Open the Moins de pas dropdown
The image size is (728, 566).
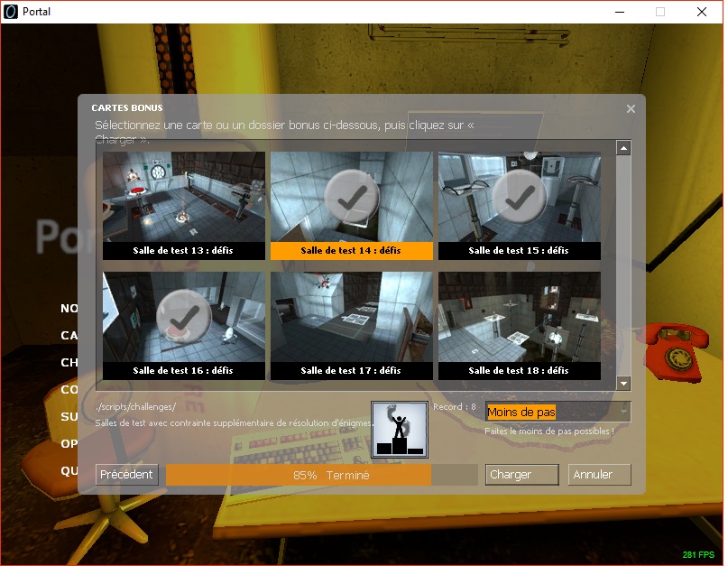click(x=549, y=413)
